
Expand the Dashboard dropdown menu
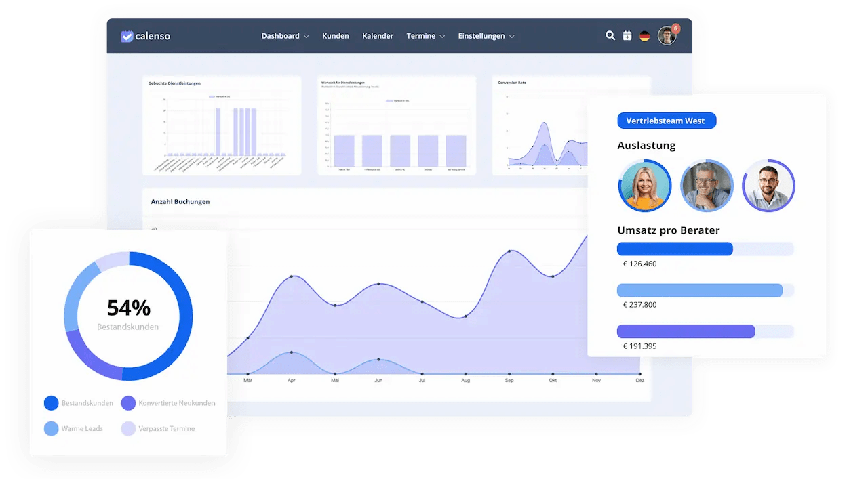285,36
